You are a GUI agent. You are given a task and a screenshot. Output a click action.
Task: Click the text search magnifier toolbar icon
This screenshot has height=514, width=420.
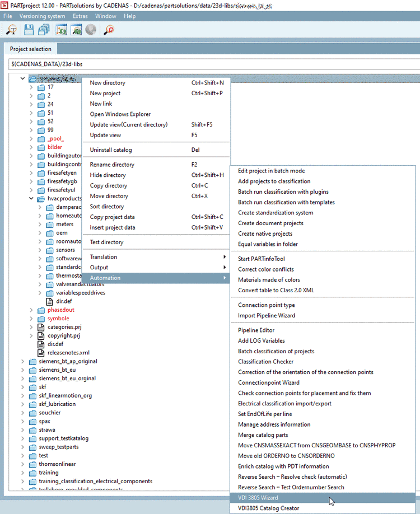click(x=12, y=30)
